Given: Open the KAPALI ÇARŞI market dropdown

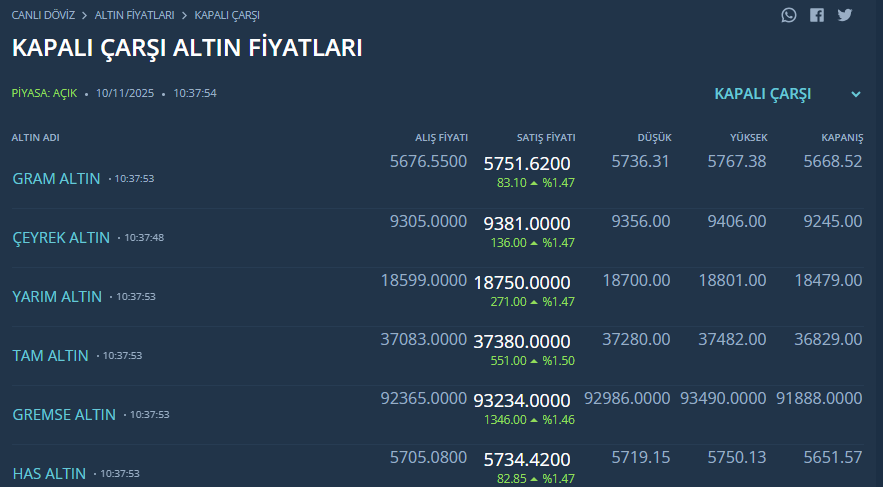Looking at the screenshot, I should click(763, 94).
